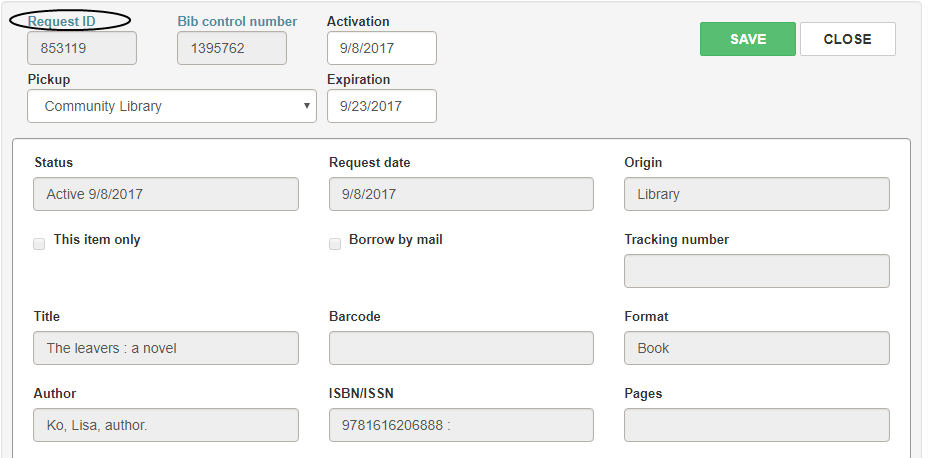The width and height of the screenshot is (951, 458).
Task: Open the Bib control number link
Action: 237,21
